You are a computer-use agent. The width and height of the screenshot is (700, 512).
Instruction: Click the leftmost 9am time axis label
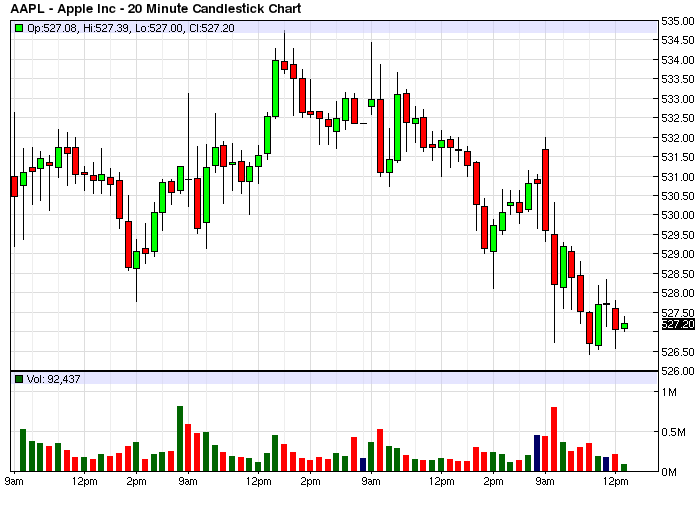click(14, 482)
